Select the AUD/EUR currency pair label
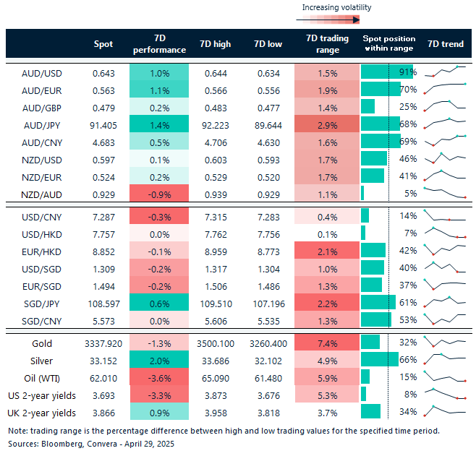Screen dimensions: 476x456 coord(42,90)
